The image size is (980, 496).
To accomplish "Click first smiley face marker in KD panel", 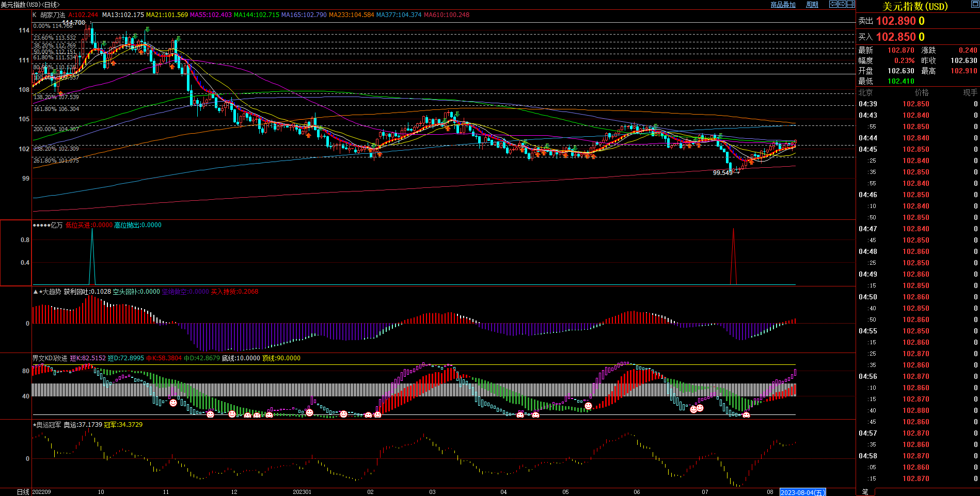I will click(173, 403).
